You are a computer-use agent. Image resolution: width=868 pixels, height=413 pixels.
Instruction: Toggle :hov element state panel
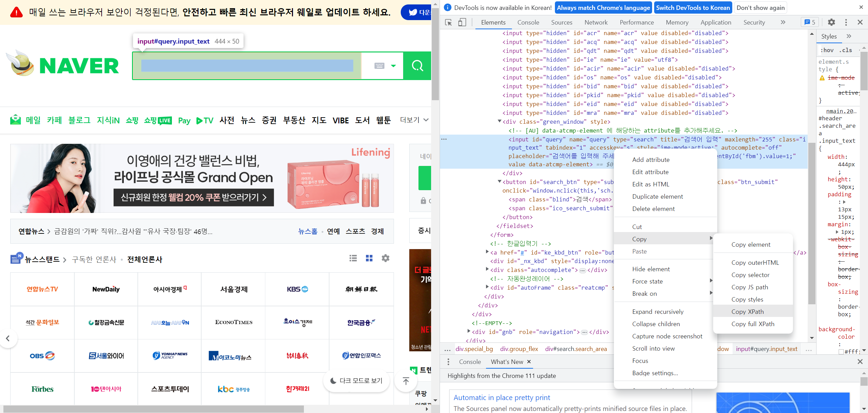click(x=827, y=50)
